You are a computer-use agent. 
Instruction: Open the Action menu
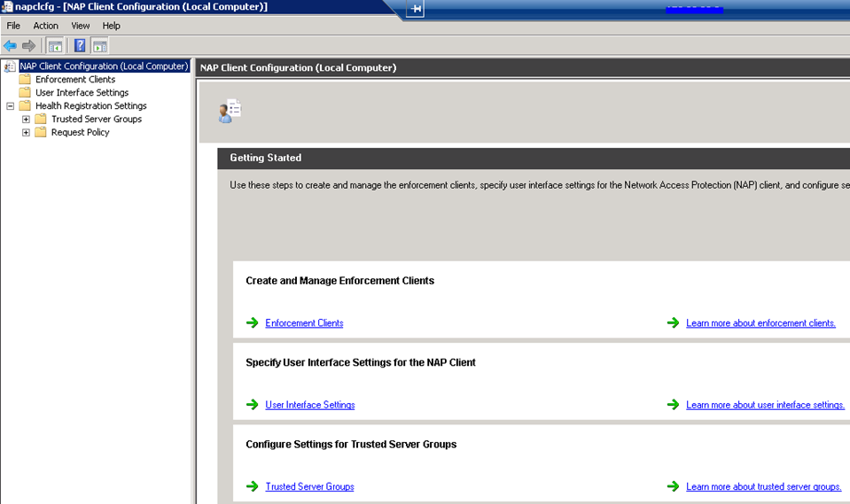(x=45, y=26)
